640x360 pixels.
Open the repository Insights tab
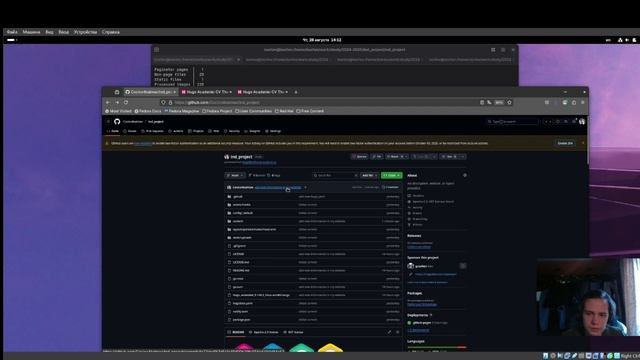tap(252, 131)
